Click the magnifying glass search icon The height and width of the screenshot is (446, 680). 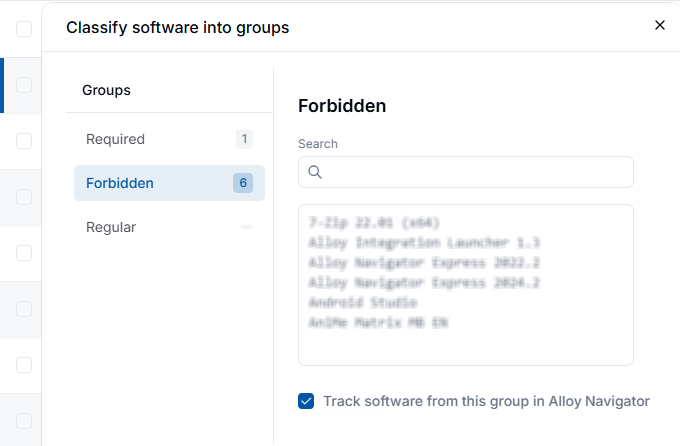(x=315, y=172)
